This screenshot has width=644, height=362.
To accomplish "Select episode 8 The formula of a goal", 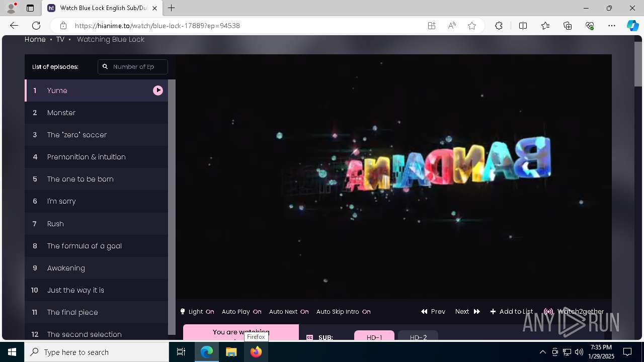I will click(x=96, y=246).
